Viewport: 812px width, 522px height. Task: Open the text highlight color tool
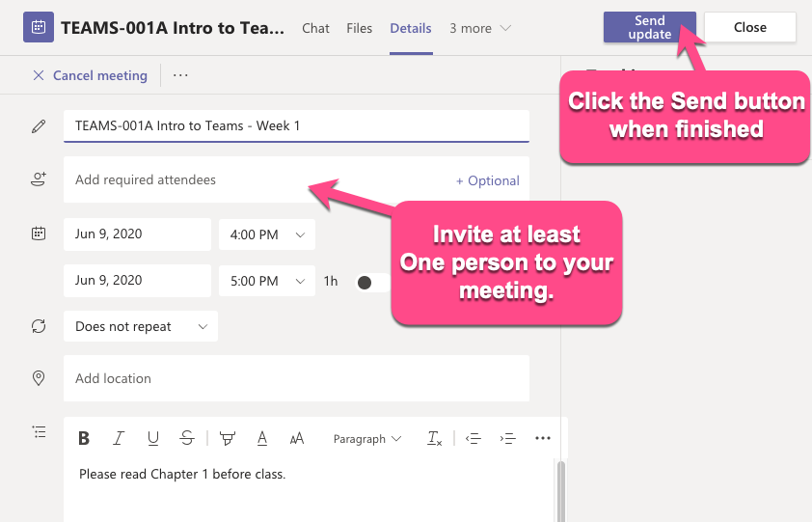coord(228,439)
